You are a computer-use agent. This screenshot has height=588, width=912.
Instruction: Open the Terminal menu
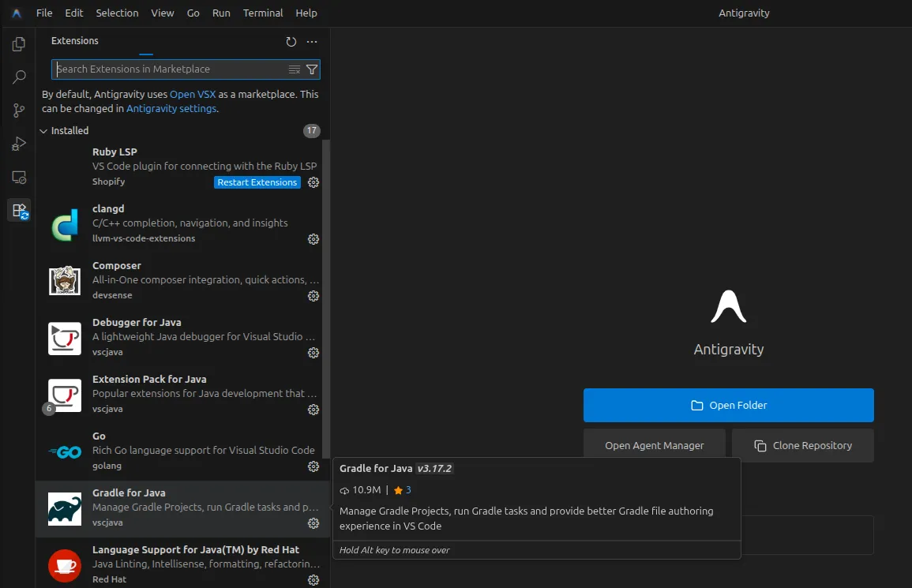(263, 13)
